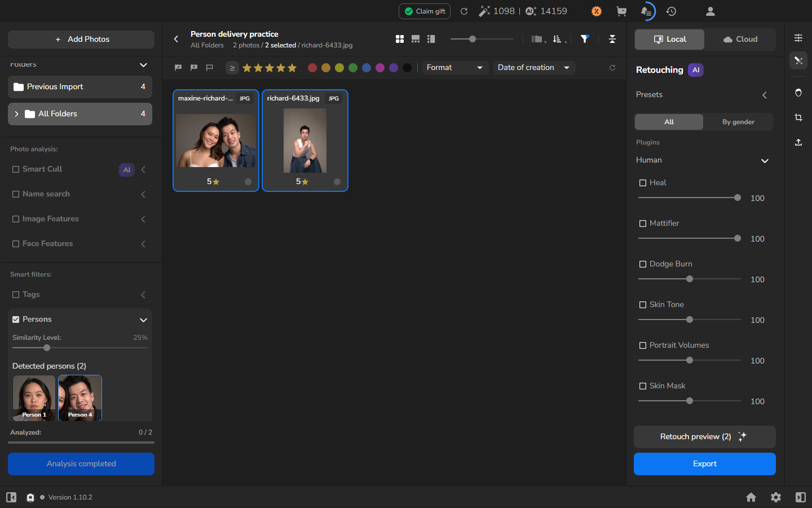Reset filters with the refresh icon
The height and width of the screenshot is (508, 812).
[612, 68]
